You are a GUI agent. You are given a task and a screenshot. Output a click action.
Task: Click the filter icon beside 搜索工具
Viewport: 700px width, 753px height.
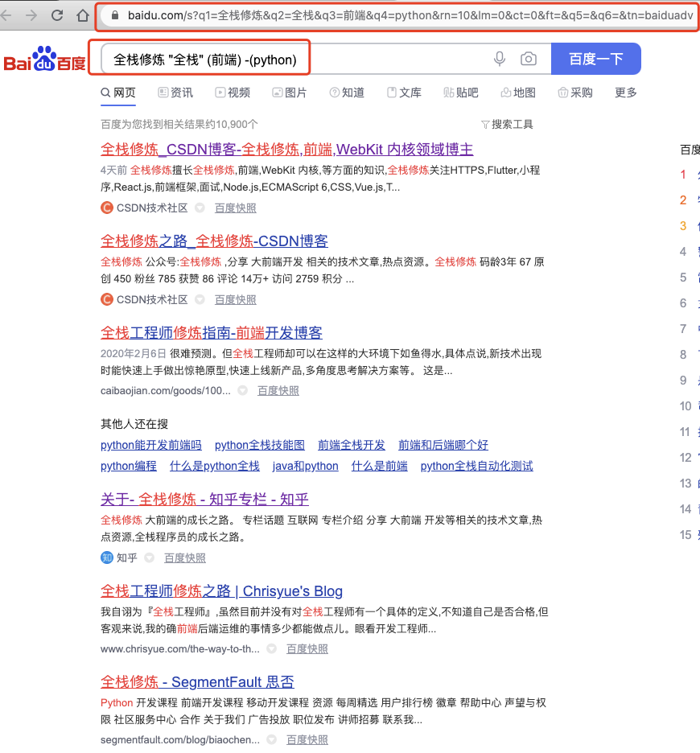485,125
